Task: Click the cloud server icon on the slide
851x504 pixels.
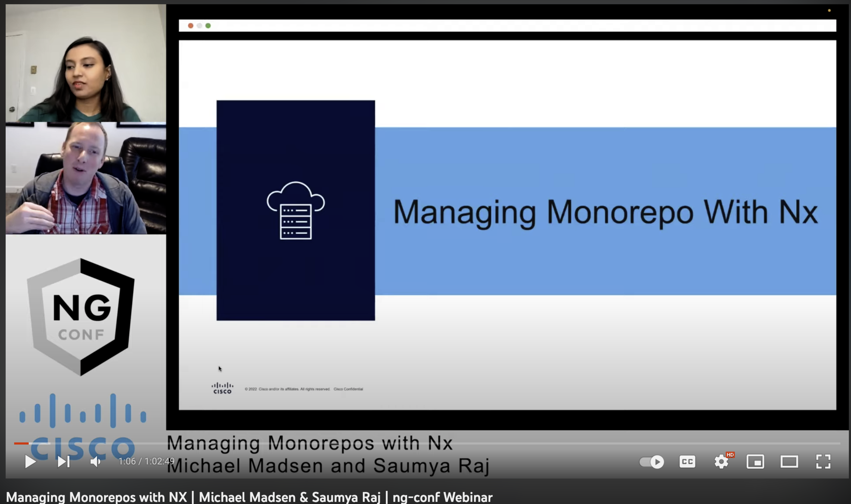Action: tap(296, 211)
